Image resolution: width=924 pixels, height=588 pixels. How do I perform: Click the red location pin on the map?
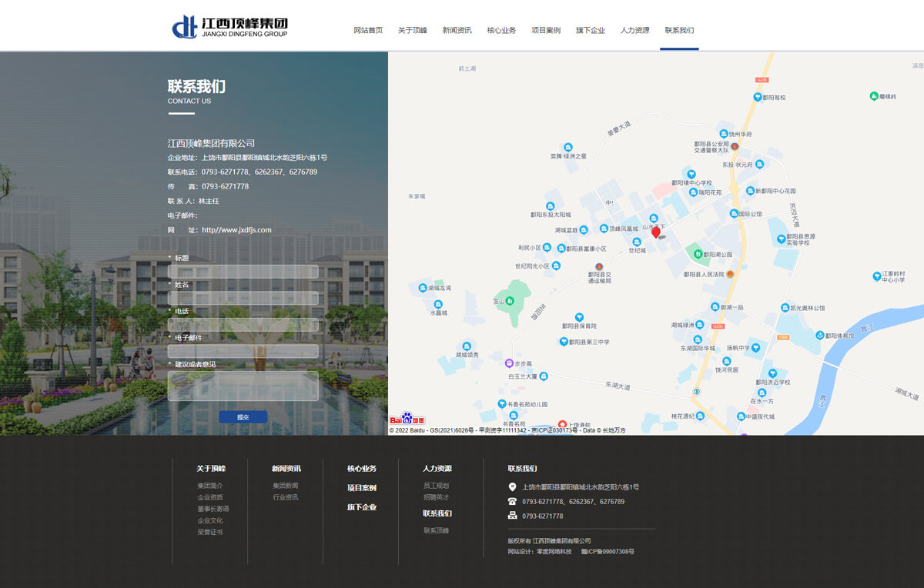coord(656,232)
